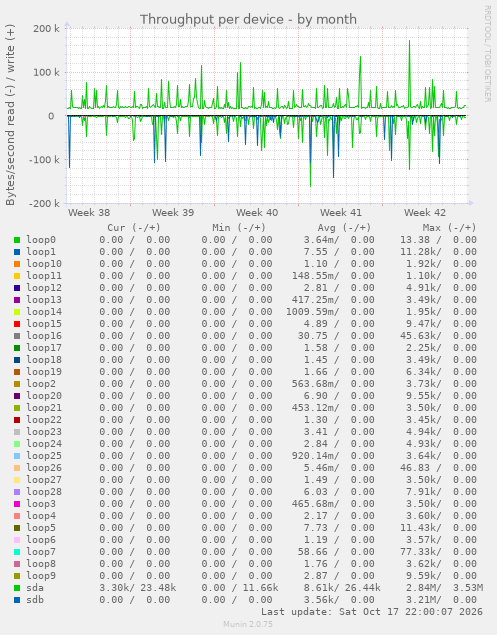
Task: Click sdb max read value '3.21M/'
Action: (424, 600)
